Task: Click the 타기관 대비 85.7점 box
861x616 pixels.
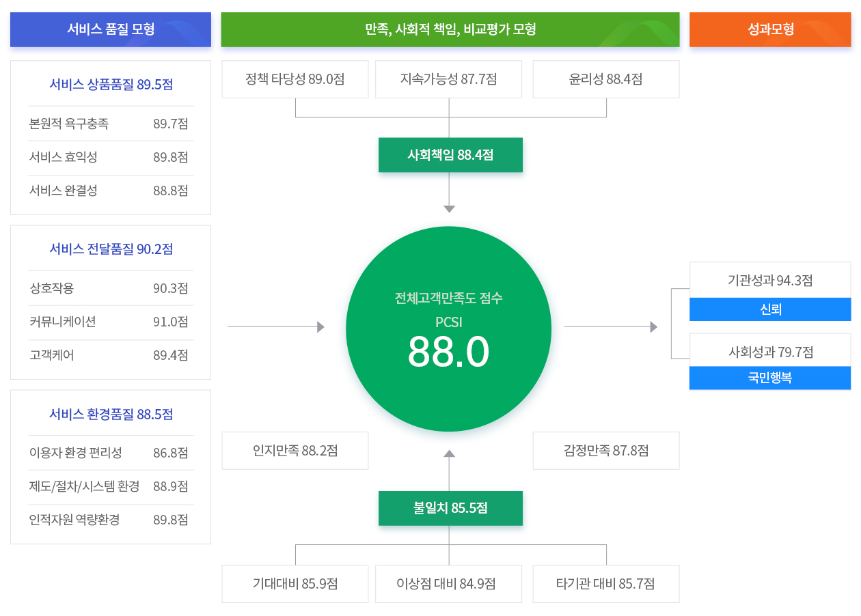Action: [606, 584]
